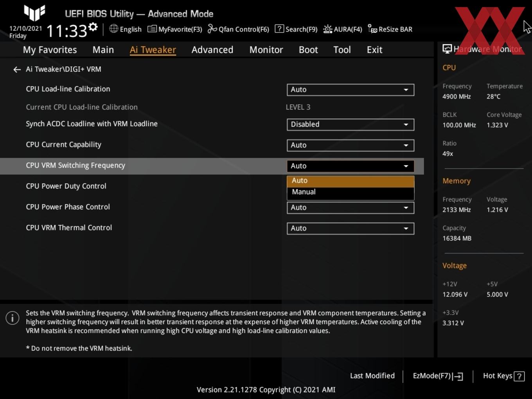Open CPU Current Capability dropdown
The image size is (532, 399).
[350, 145]
